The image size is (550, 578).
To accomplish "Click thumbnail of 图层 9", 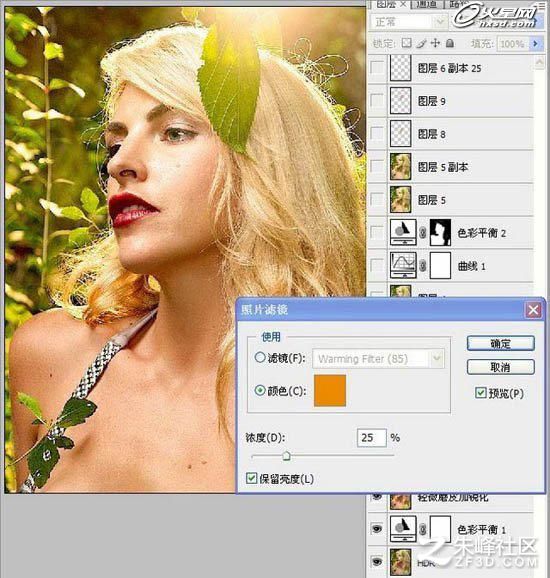I will (400, 100).
